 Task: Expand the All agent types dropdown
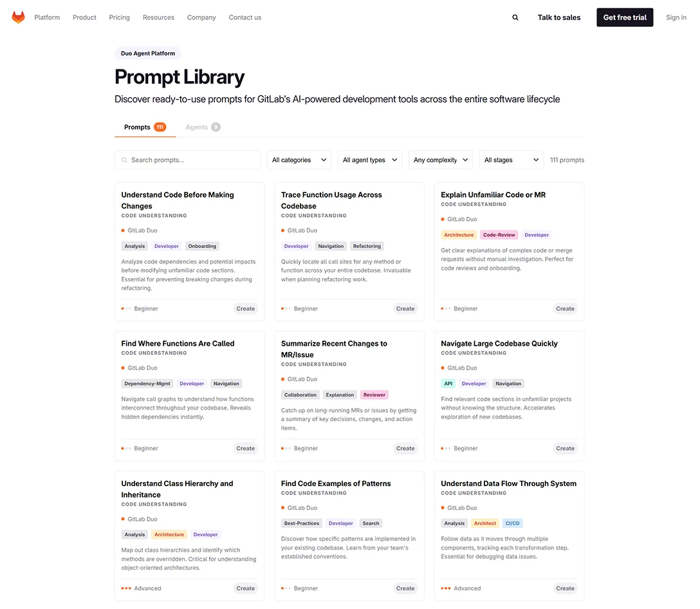pyautogui.click(x=369, y=159)
